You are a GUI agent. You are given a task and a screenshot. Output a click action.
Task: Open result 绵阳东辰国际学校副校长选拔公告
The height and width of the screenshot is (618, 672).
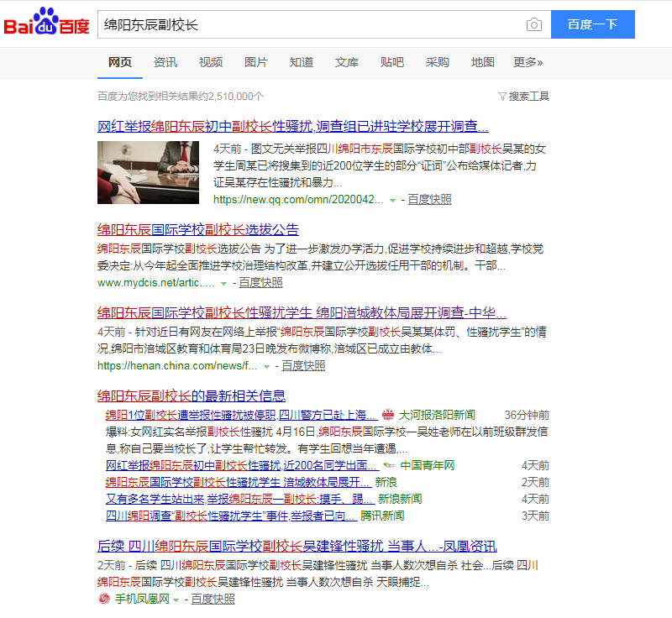[198, 229]
